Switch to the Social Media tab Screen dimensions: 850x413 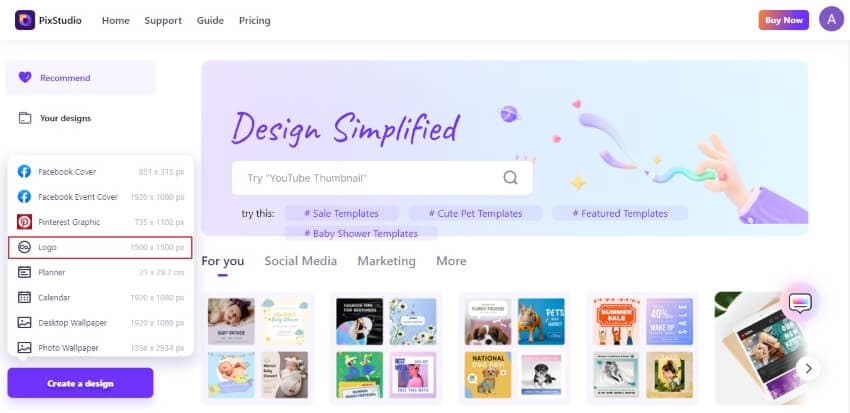[300, 261]
